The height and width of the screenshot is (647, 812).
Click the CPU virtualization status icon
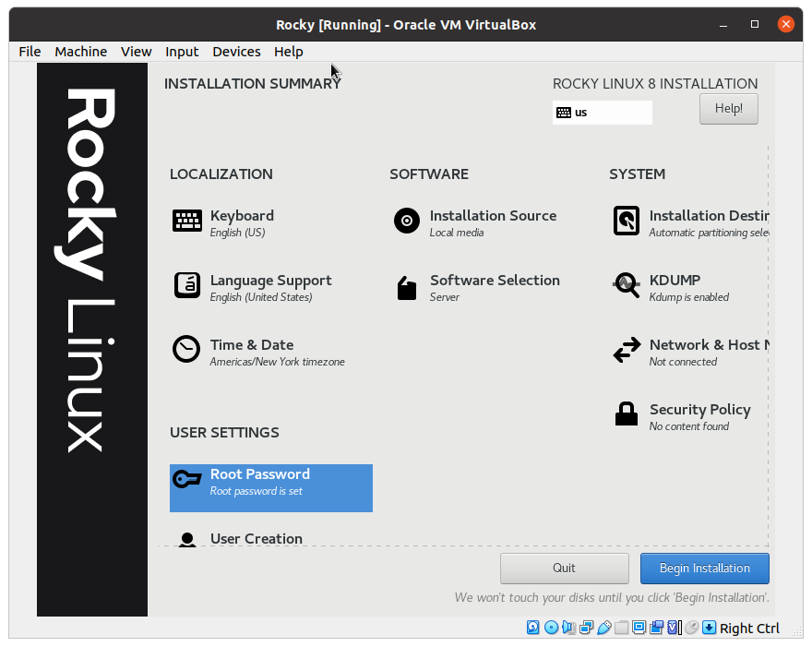(675, 628)
